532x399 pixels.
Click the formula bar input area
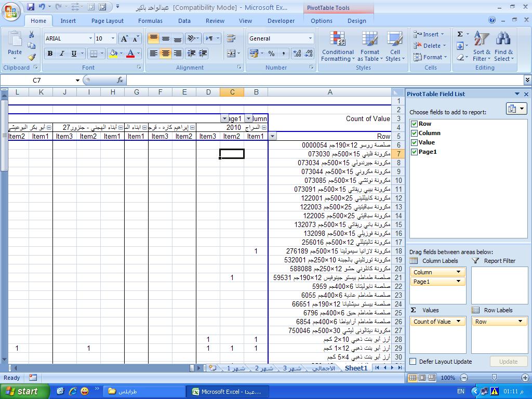pyautogui.click(x=324, y=81)
